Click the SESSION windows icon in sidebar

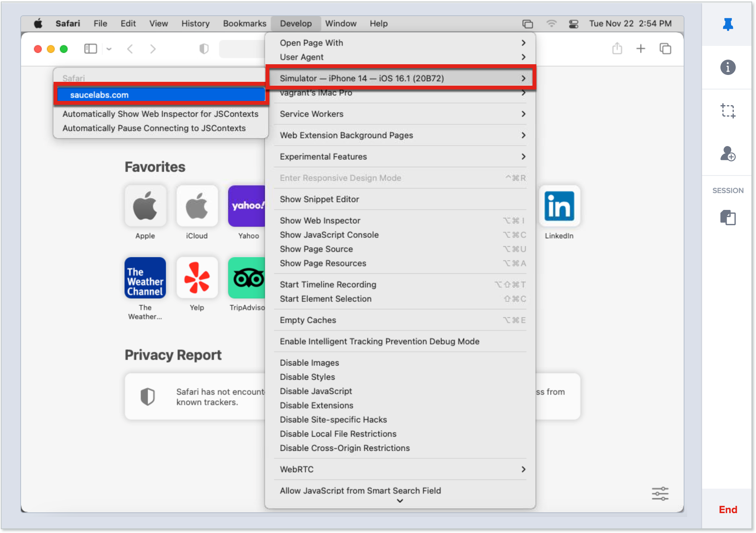pos(727,218)
